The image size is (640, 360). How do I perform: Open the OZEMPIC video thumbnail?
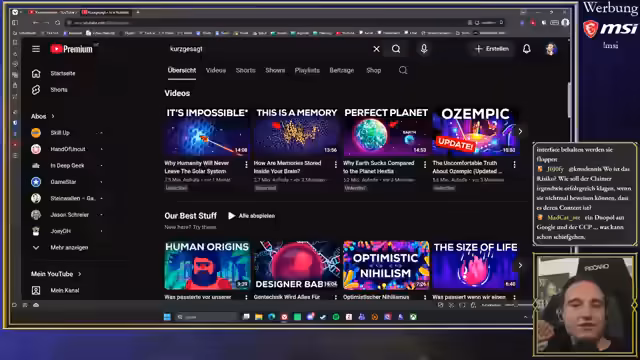[475, 131]
